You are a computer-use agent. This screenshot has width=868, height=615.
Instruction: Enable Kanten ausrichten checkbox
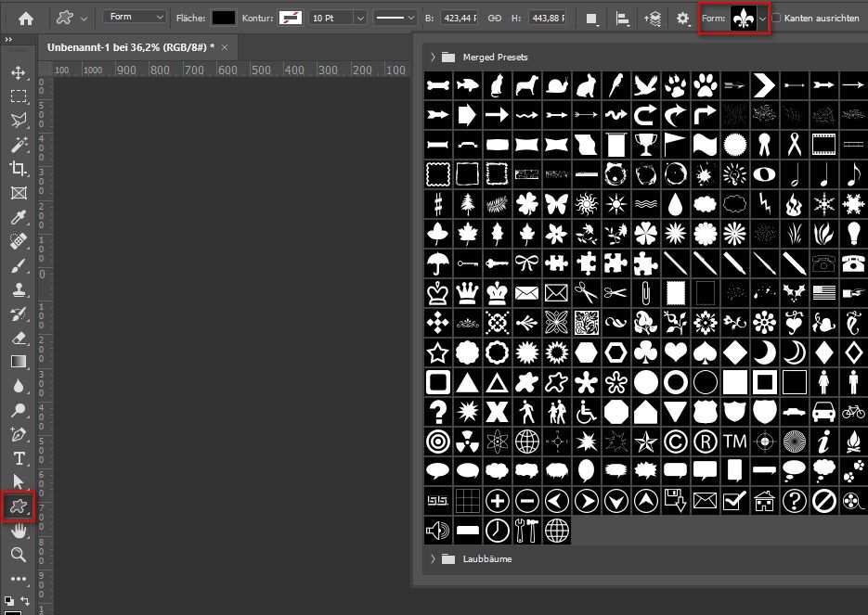coord(777,18)
